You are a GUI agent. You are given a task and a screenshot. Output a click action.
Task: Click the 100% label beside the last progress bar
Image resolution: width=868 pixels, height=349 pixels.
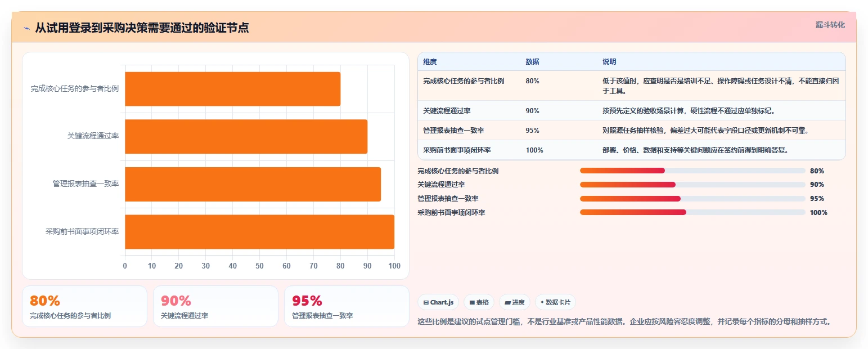pos(818,212)
